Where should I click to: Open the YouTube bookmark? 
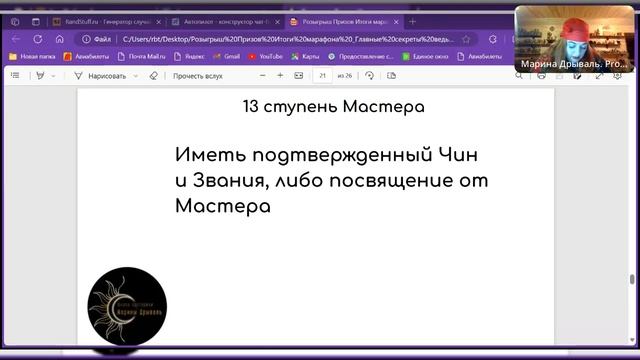(265, 56)
